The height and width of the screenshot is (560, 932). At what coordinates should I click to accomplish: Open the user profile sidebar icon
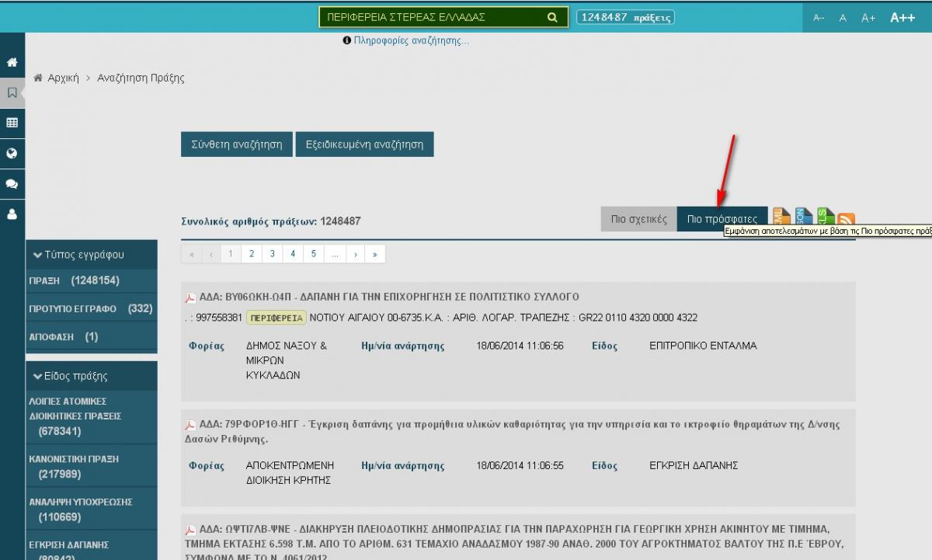(12, 215)
